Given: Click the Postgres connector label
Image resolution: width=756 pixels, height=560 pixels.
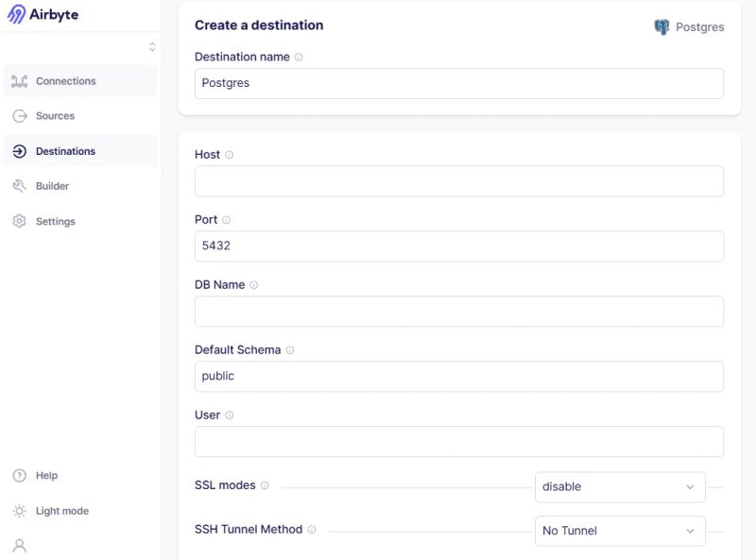Looking at the screenshot, I should 699,27.
